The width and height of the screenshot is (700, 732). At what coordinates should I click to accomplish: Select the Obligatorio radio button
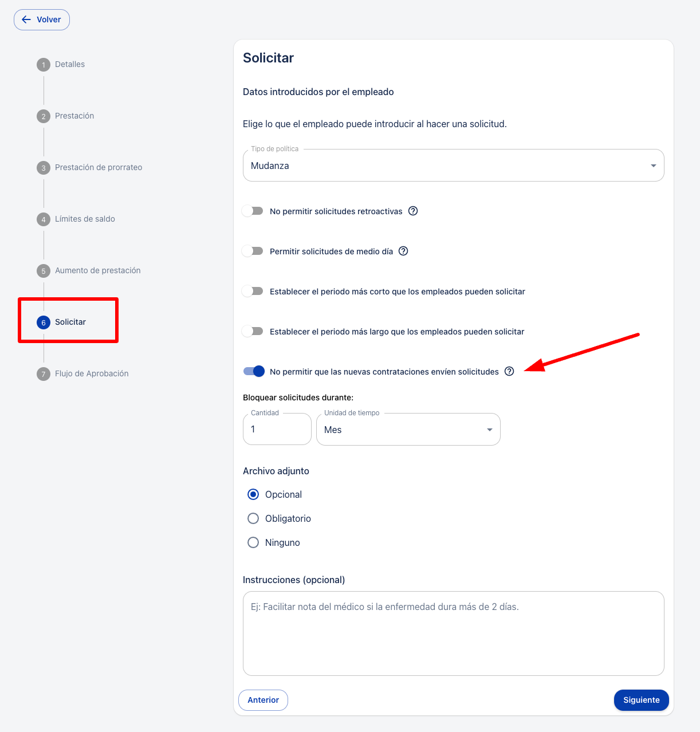(x=253, y=518)
